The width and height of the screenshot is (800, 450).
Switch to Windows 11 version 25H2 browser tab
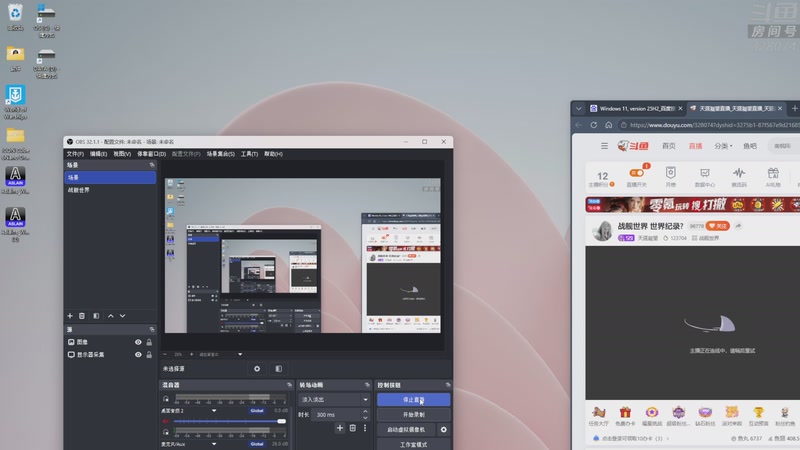[x=636, y=108]
